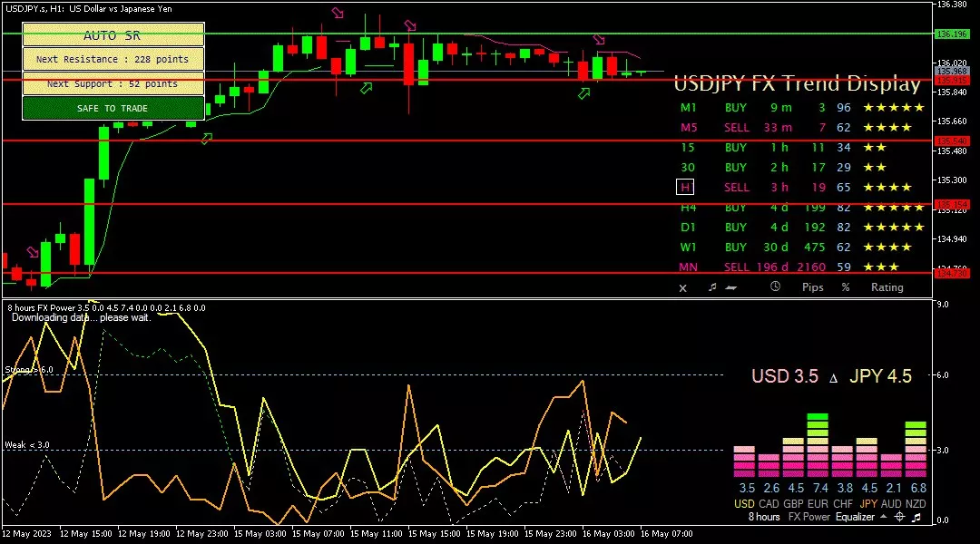
Task: Click the clock icon in Trend Display footer
Action: coord(775,287)
